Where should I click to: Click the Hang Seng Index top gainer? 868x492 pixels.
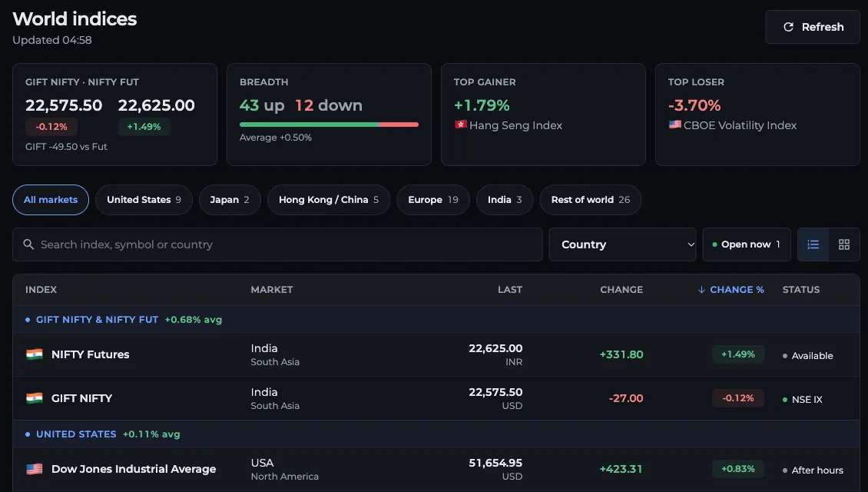tap(516, 126)
